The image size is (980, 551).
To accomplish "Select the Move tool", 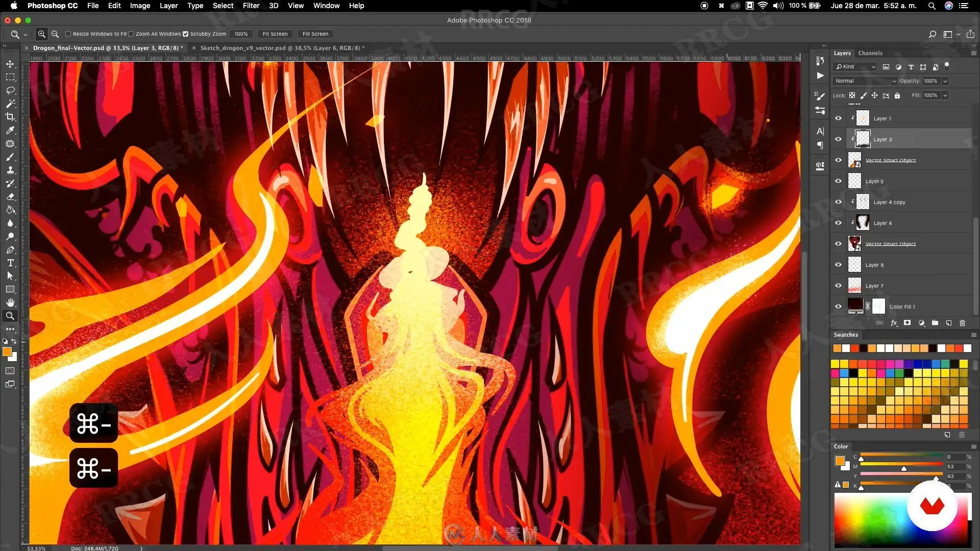I will coord(10,64).
